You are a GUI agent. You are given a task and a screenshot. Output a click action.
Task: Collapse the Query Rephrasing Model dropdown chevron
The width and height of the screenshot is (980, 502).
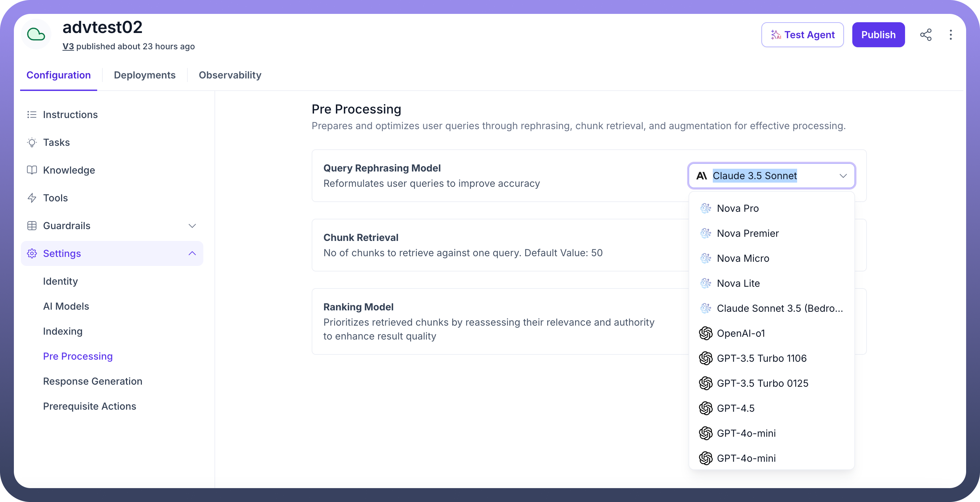coord(843,175)
